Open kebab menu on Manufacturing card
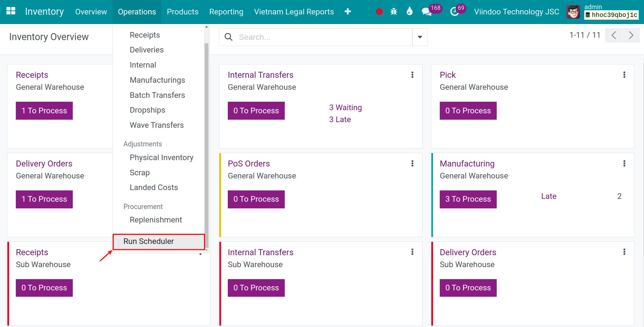The image size is (644, 327). coord(624,163)
